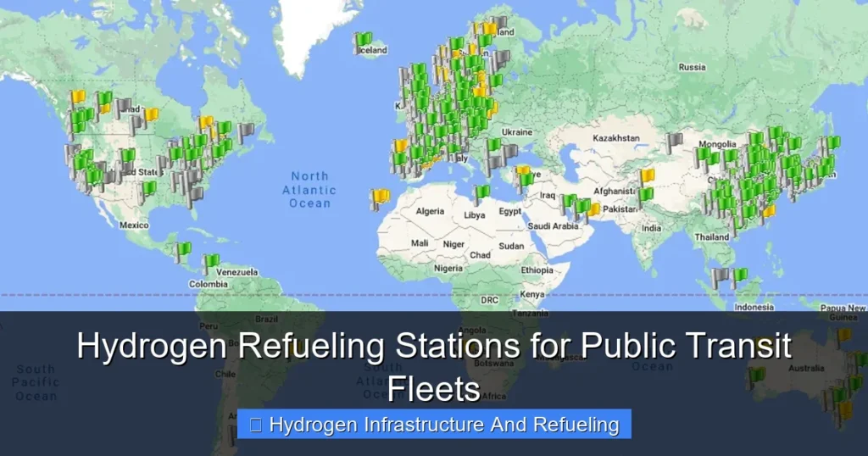
Task: Click the Ethiopia map label
Action: coord(537,270)
